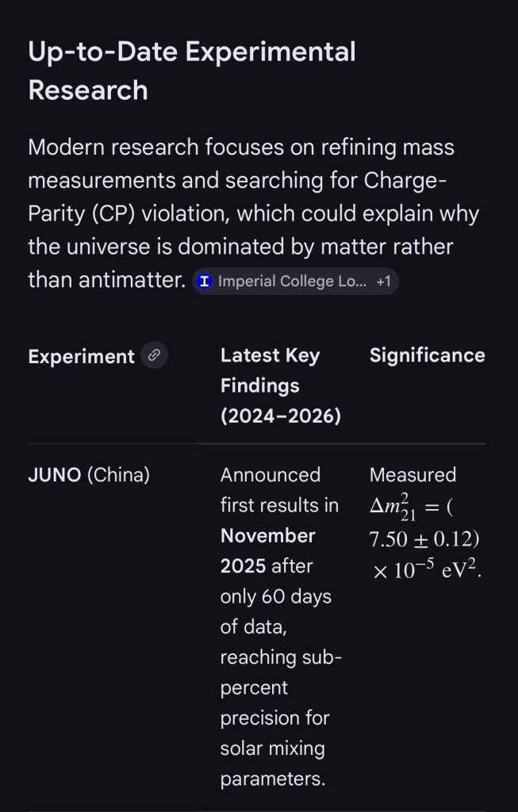Image resolution: width=518 pixels, height=812 pixels.
Task: Click 'Announced first results in' text
Action: (278, 490)
